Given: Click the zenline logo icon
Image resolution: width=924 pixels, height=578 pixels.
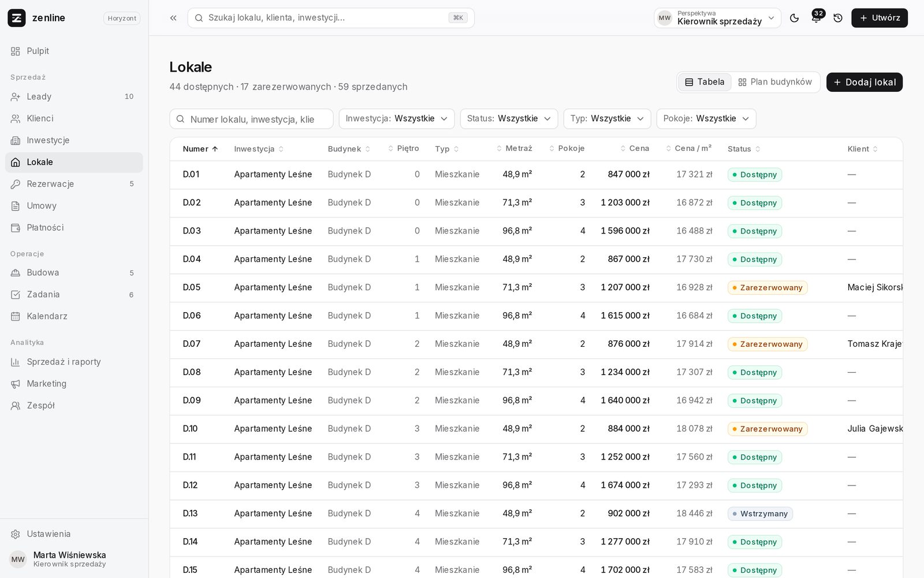Looking at the screenshot, I should (17, 18).
